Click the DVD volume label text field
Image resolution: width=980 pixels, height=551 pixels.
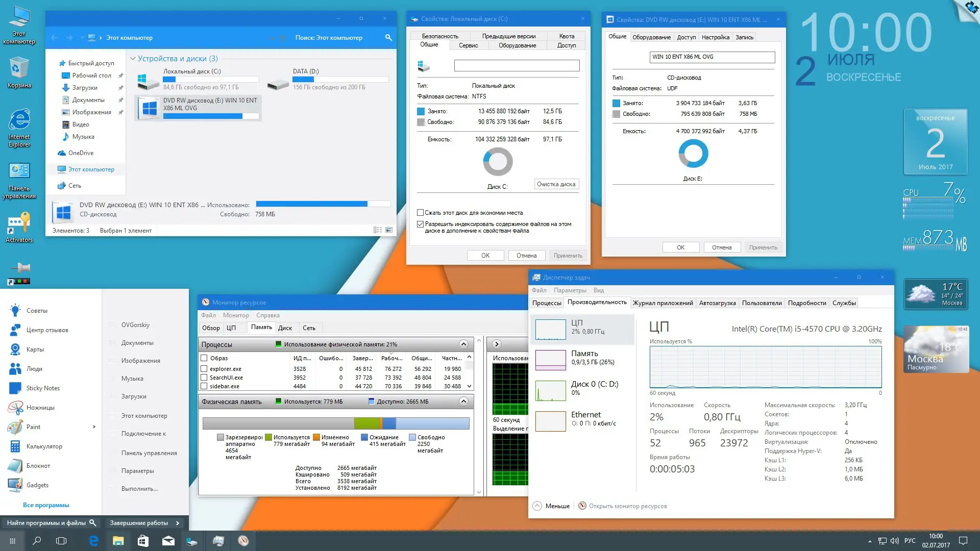(712, 57)
